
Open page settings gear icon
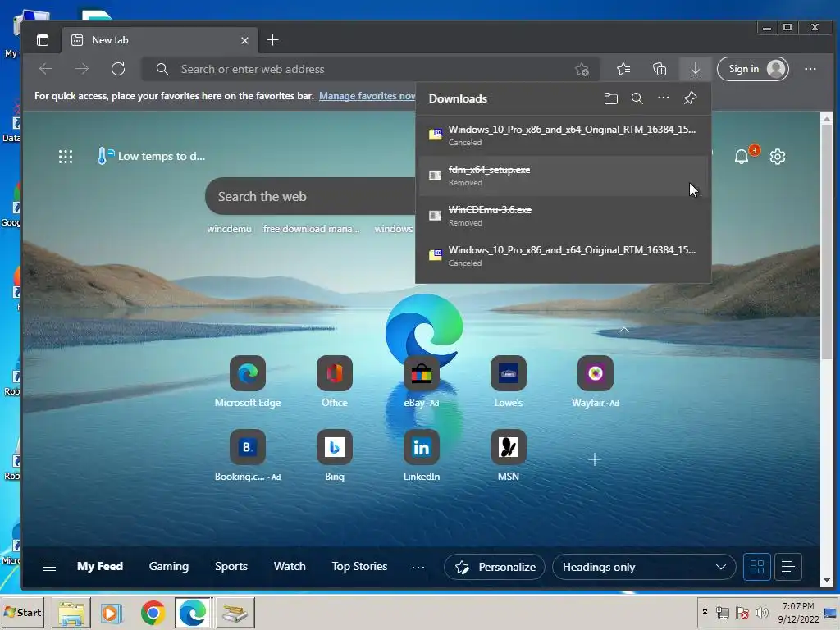click(778, 157)
